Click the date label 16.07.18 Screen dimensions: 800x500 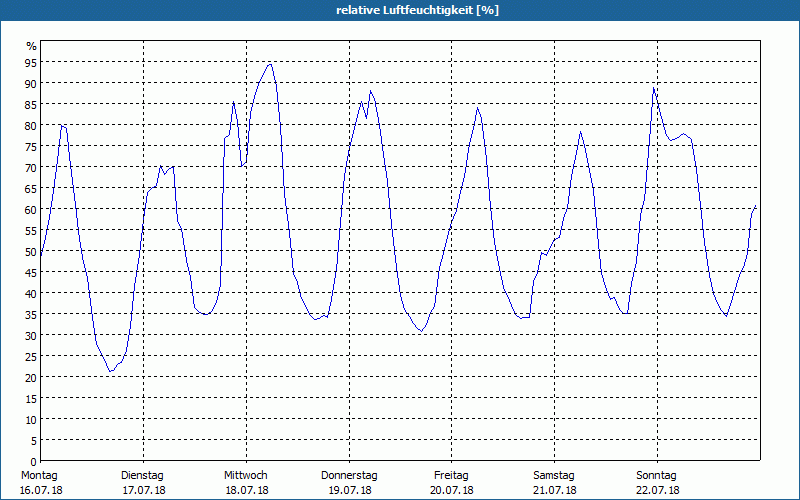tap(39, 490)
